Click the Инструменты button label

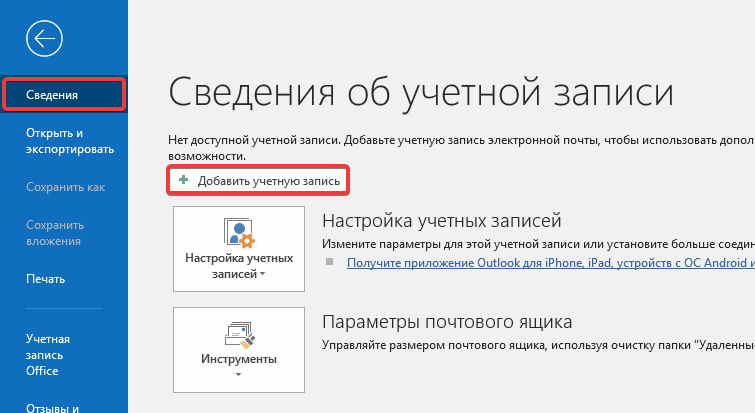pos(238,359)
